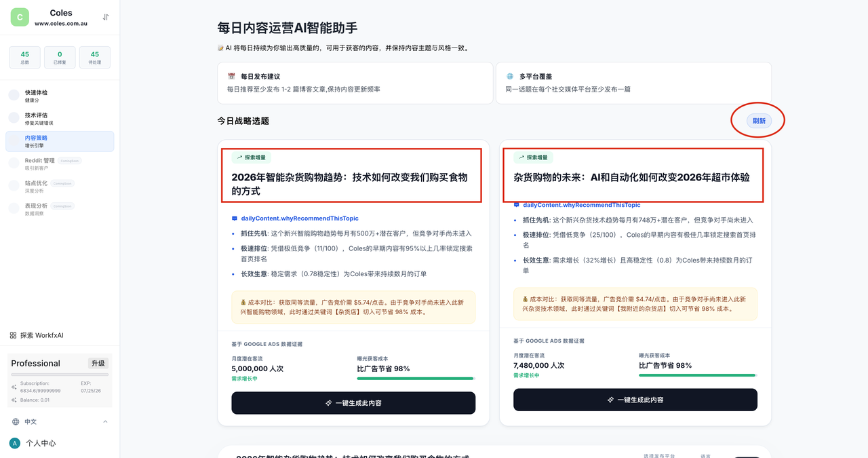Click the 刷新 refresh button
Image resolution: width=868 pixels, height=458 pixels.
pos(759,121)
